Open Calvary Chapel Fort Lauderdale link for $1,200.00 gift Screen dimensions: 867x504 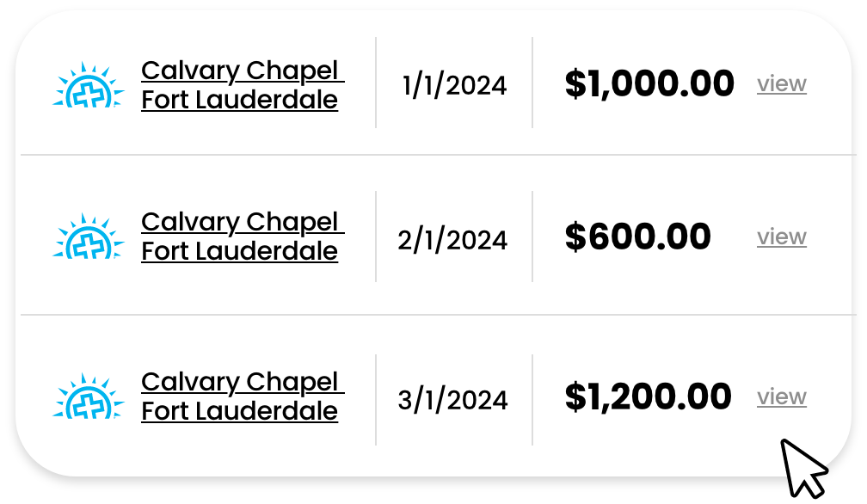tap(243, 396)
